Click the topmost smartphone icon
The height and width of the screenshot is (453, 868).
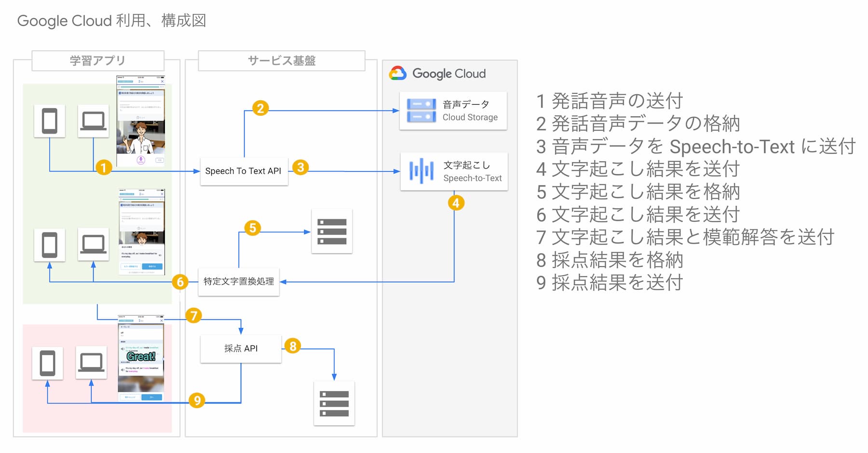coord(50,121)
